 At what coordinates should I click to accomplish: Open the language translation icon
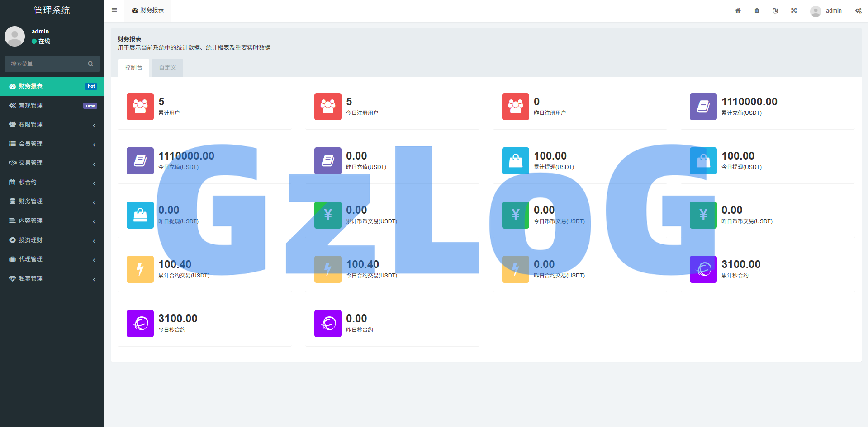(x=775, y=10)
